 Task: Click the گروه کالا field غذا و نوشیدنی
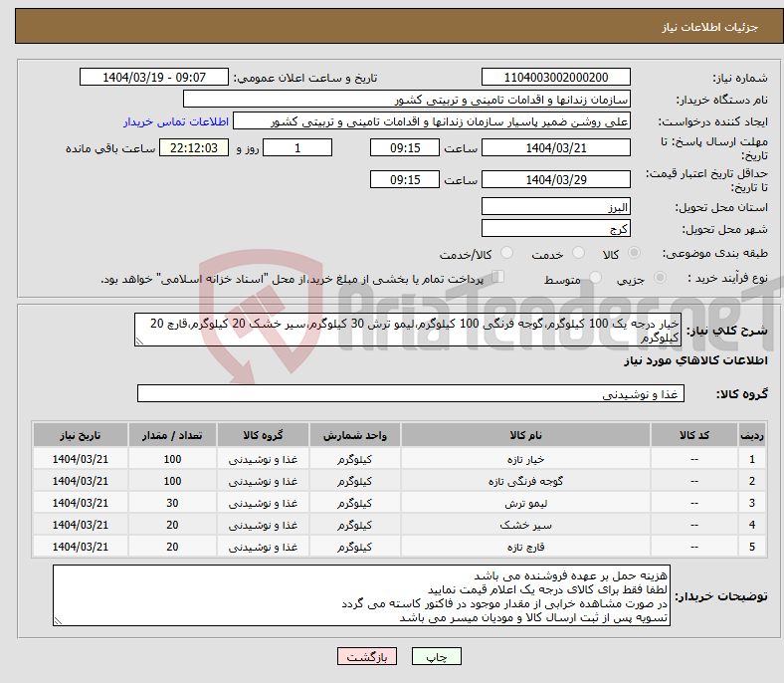(x=411, y=394)
